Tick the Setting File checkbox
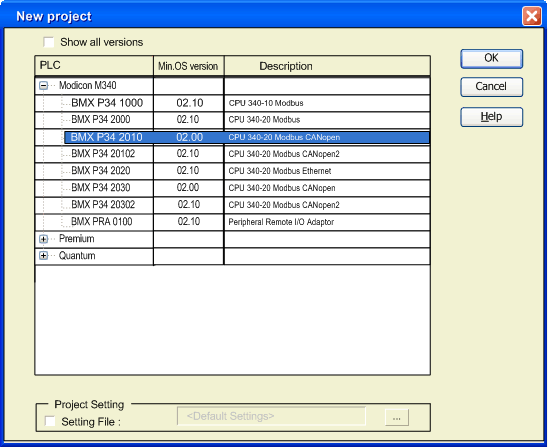Image resolution: width=548 pixels, height=447 pixels. pyautogui.click(x=50, y=421)
